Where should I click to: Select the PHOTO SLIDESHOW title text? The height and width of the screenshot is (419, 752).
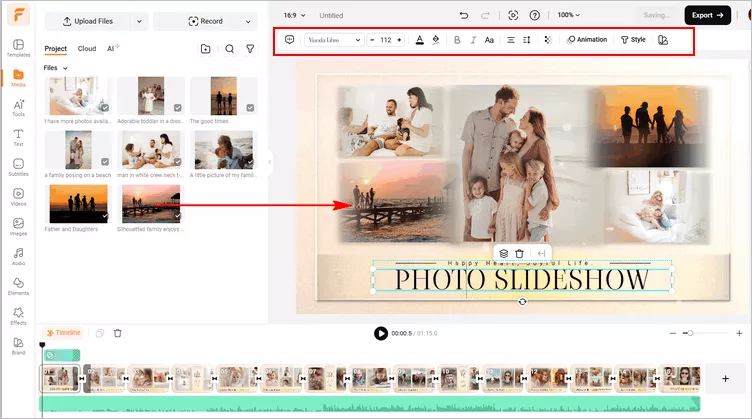(x=522, y=280)
